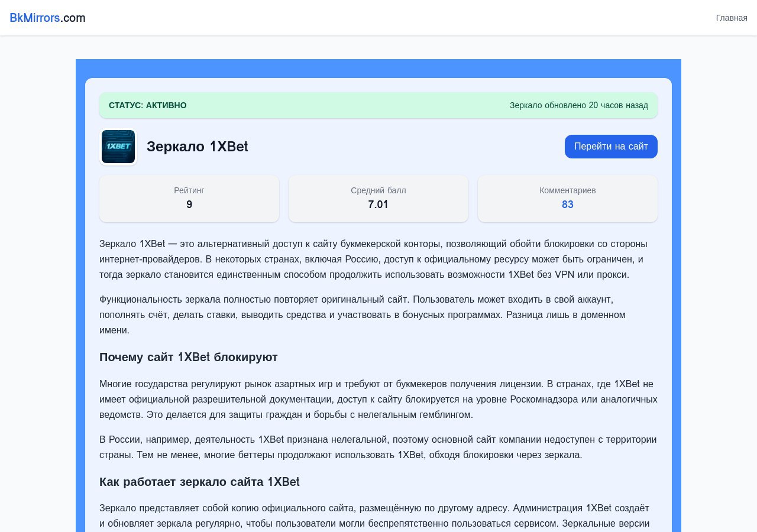757x532 pixels.
Task: Go to the Главная menu item
Action: [x=732, y=18]
